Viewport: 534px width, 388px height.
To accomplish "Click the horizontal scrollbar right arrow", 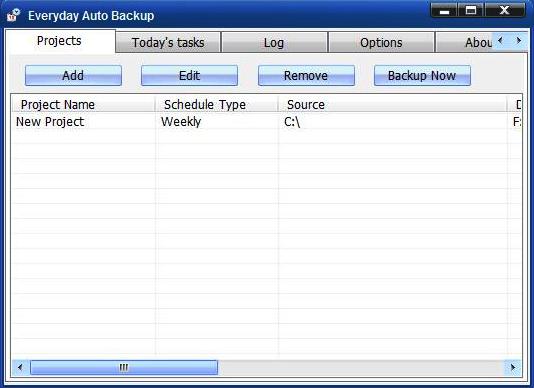I will click(x=513, y=367).
